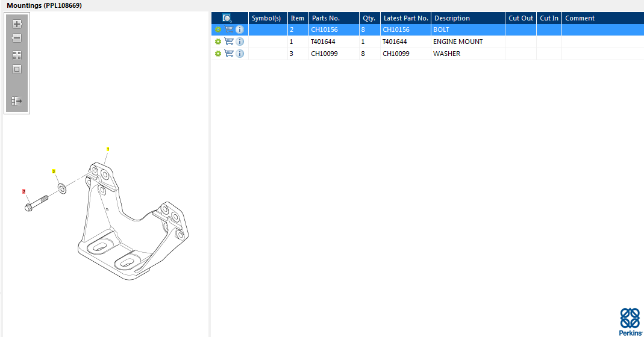The width and height of the screenshot is (644, 337).
Task: Click the WASHER description cell
Action: point(468,54)
